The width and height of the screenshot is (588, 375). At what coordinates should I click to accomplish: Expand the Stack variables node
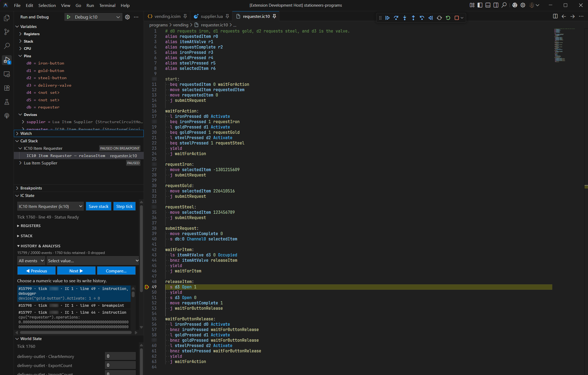20,41
